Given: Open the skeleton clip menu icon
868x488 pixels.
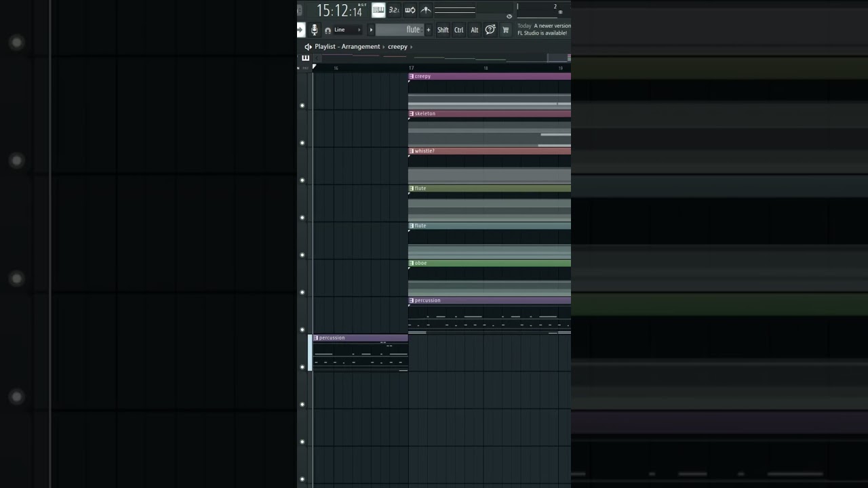Looking at the screenshot, I should coord(412,114).
